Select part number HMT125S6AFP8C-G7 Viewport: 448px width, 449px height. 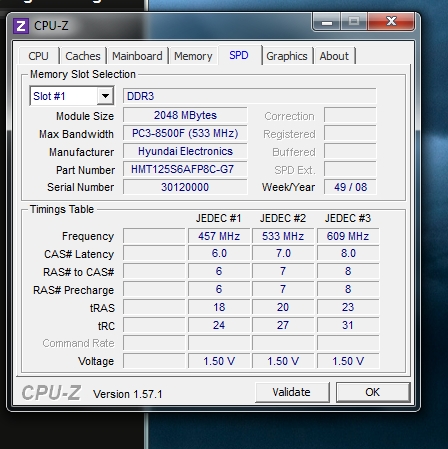(x=185, y=169)
